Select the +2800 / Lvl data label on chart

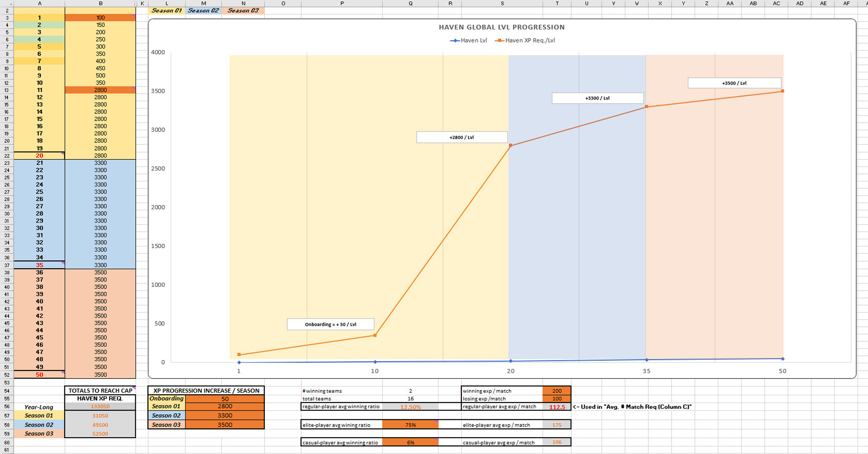(461, 137)
